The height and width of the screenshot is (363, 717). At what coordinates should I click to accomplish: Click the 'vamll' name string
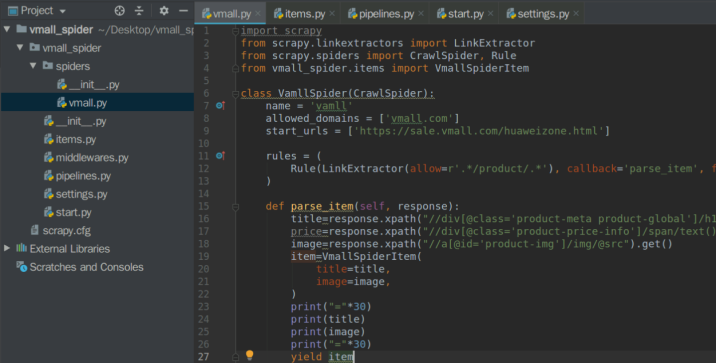[331, 106]
